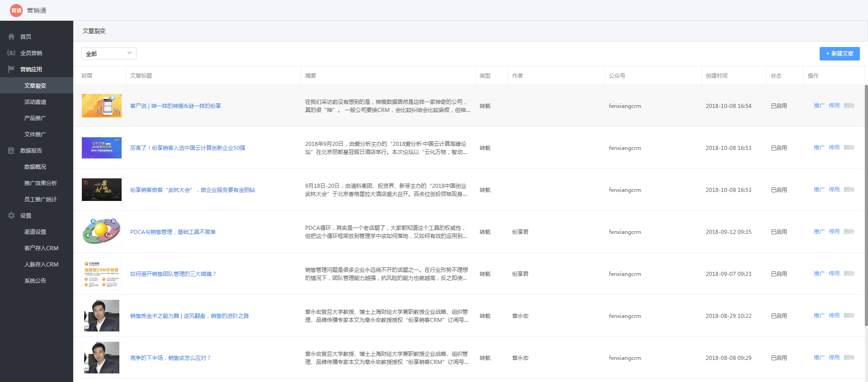Click 删除 for 武林大会 article row
This screenshot has width=868, height=382.
pyautogui.click(x=849, y=189)
